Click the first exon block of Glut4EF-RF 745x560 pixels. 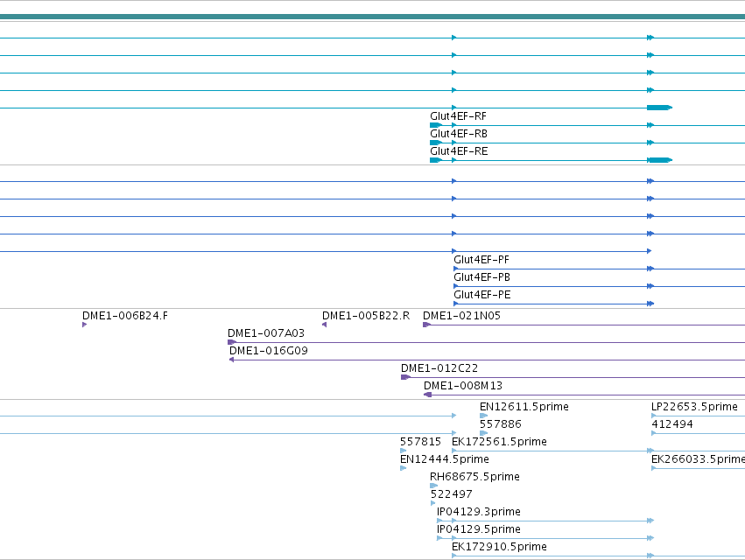click(436, 125)
